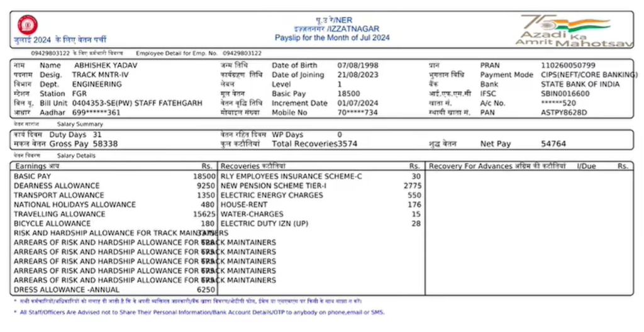Select the English advisory note about sharing OTP
This screenshot has width=644, height=332.
click(x=199, y=313)
